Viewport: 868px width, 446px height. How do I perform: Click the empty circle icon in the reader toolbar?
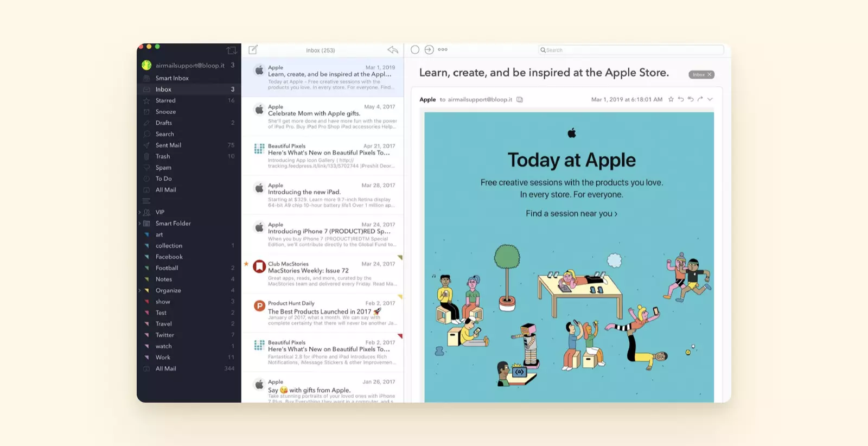(415, 49)
